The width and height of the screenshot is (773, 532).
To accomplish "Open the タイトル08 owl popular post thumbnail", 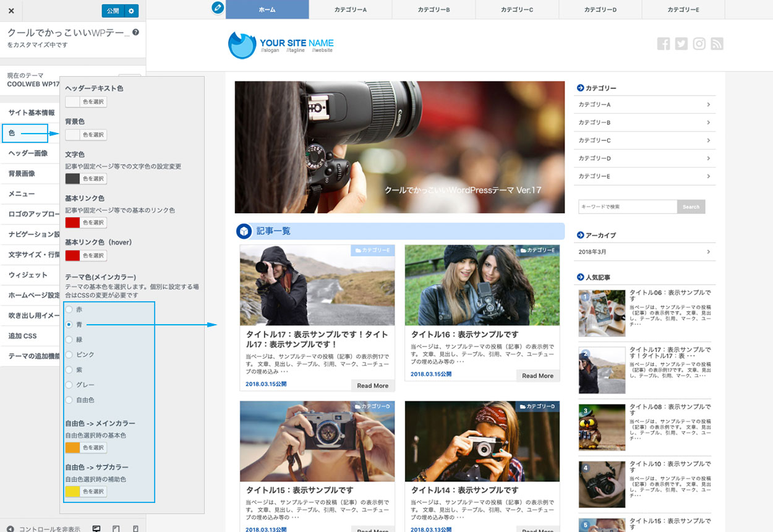I will pos(602,427).
